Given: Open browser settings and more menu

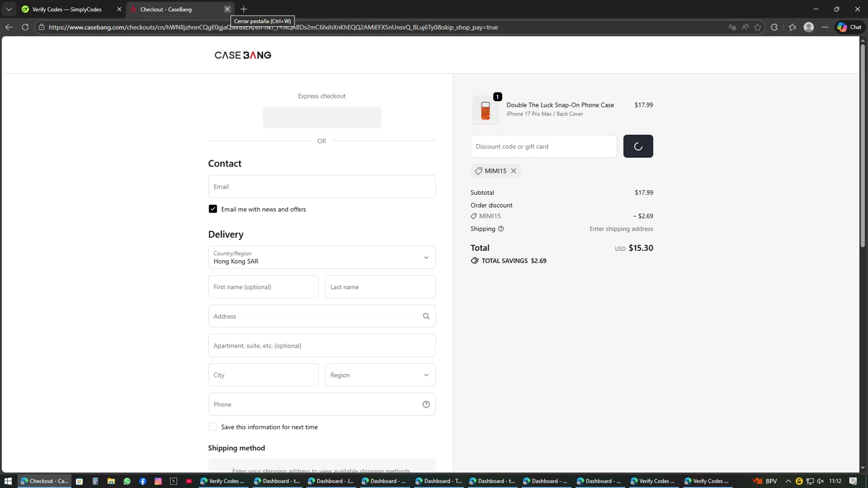Looking at the screenshot, I should click(x=825, y=27).
